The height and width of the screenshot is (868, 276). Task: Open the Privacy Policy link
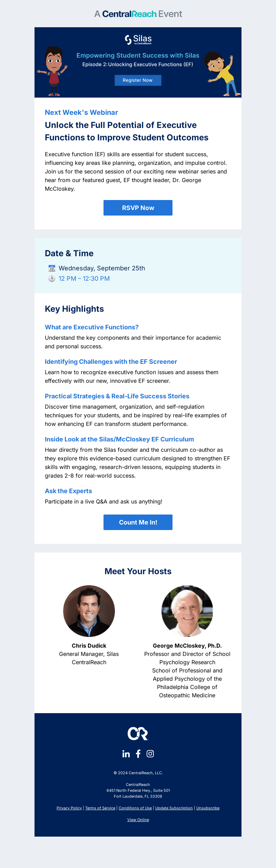click(69, 808)
